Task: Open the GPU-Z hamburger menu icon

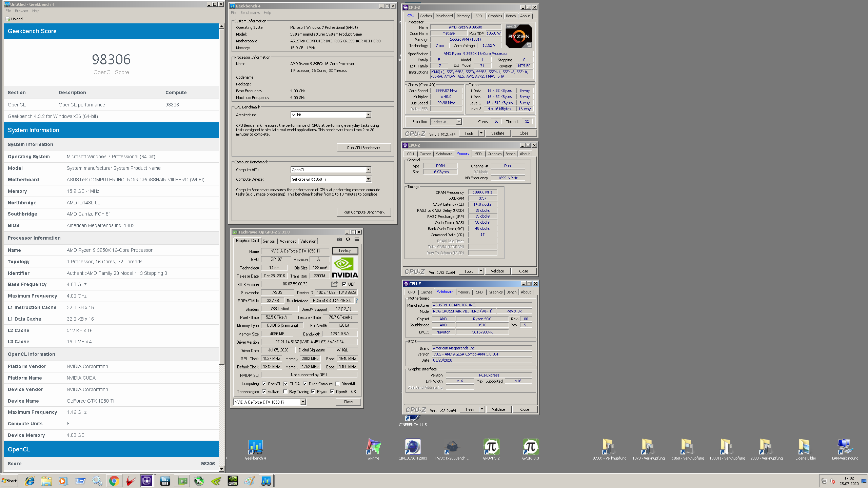Action: [357, 240]
